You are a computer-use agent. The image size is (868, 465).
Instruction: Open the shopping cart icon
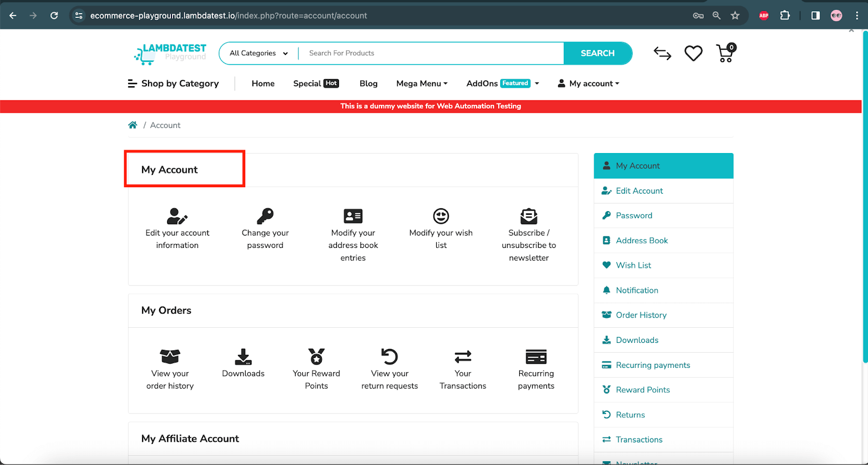(726, 53)
